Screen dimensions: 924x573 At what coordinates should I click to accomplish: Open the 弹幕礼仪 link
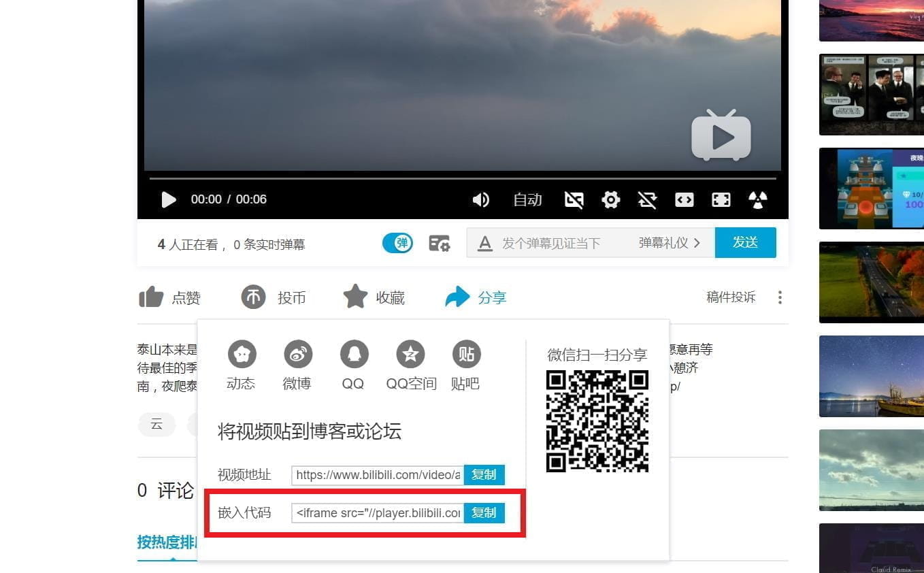coord(669,243)
